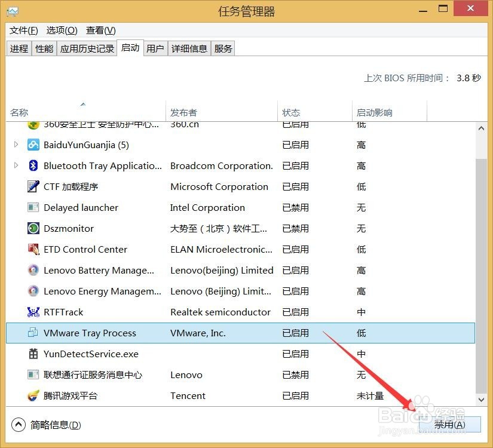This screenshot has width=493, height=448.
Task: Collapse to 简略信息(D) view
Action: pos(46,425)
